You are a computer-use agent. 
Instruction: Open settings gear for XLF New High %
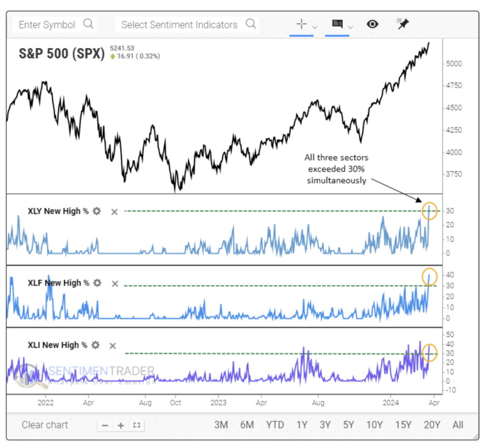click(96, 283)
